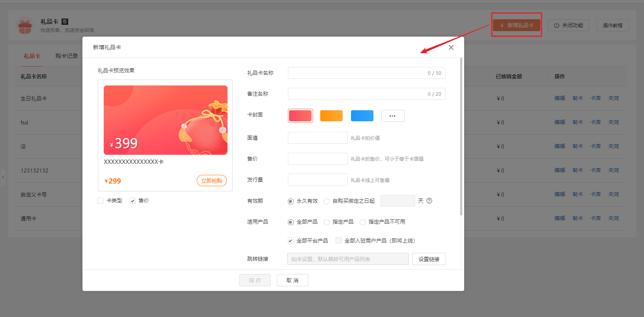Click the 123132132 name cell
This screenshot has width=644, height=317.
tap(34, 171)
